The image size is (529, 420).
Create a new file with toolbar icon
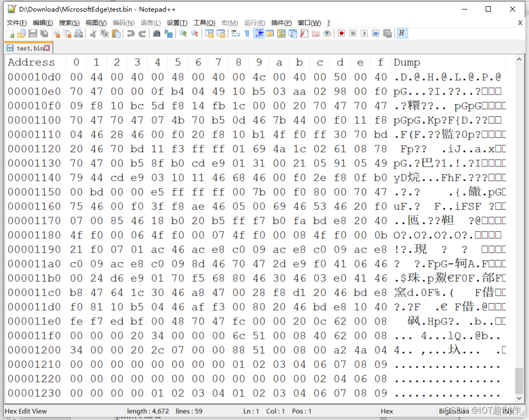click(11, 33)
